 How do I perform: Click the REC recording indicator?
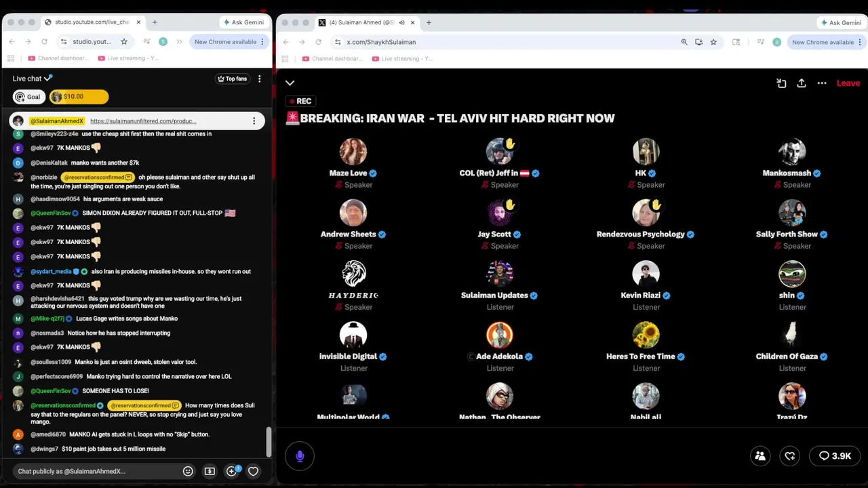coord(300,101)
